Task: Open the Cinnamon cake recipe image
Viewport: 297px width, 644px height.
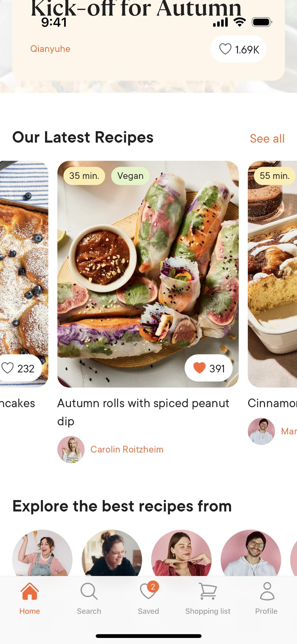Action: coord(272,274)
